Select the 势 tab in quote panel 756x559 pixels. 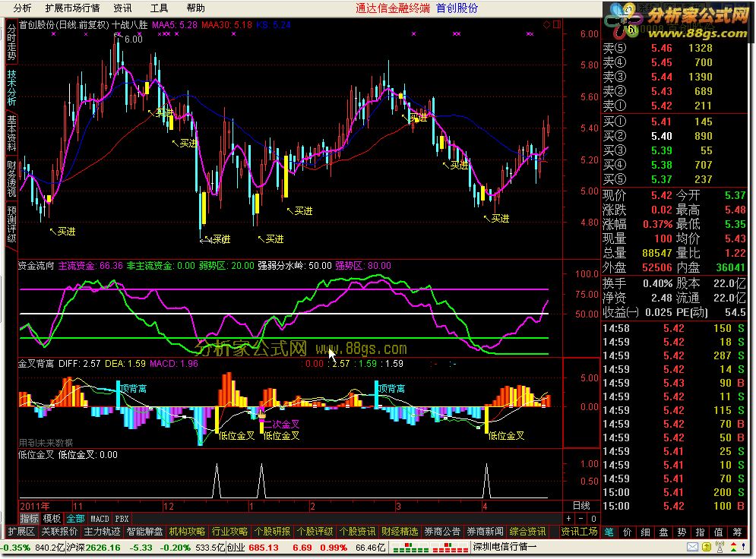pos(682,532)
